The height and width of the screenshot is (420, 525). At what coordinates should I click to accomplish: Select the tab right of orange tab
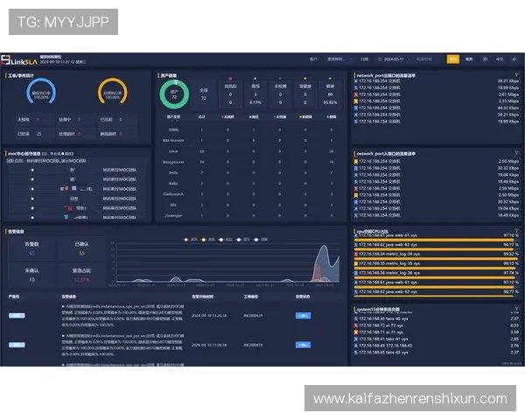click(469, 59)
